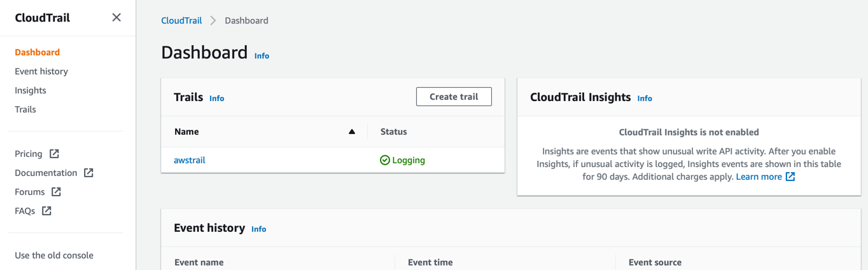Image resolution: width=868 pixels, height=270 pixels.
Task: Sort trails by the Name arrow
Action: (352, 132)
